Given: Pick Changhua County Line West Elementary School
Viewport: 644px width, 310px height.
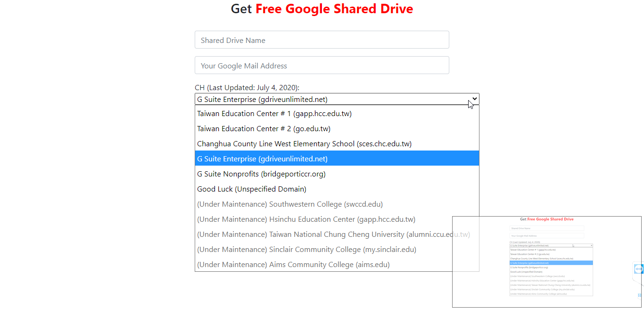Looking at the screenshot, I should tap(337, 143).
